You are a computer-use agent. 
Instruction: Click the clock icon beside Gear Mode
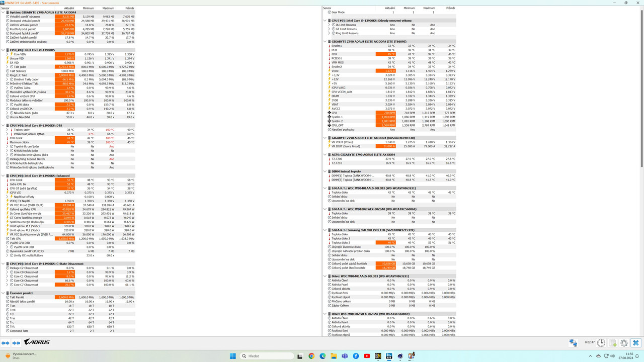pyautogui.click(x=330, y=12)
